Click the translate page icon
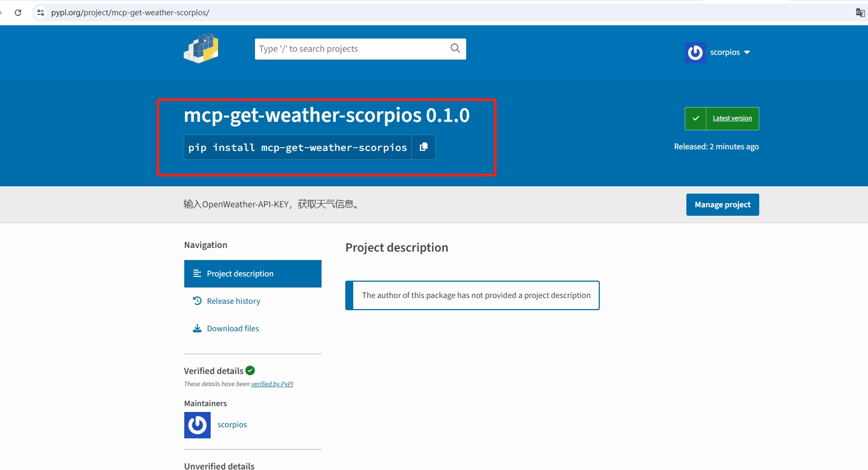868x470 pixels. click(860, 13)
